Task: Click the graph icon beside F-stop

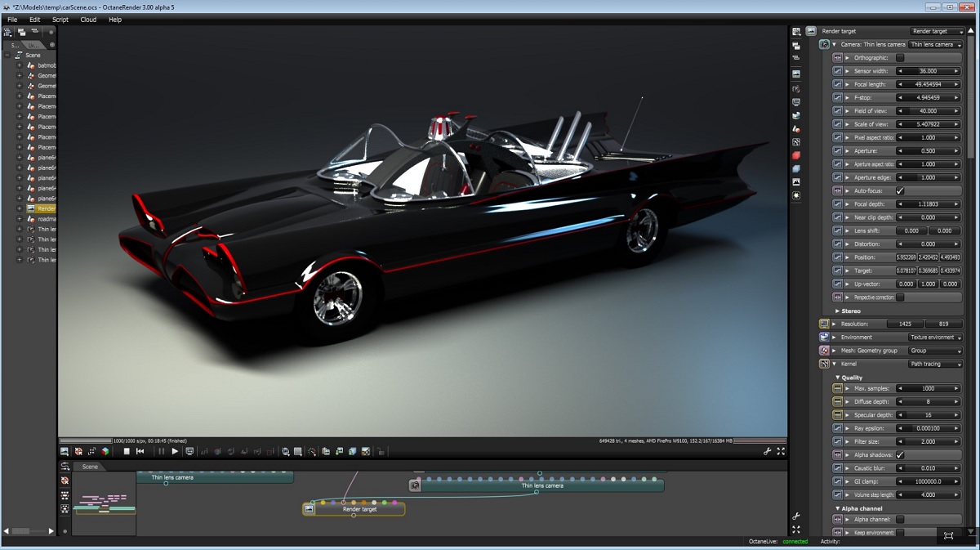Action: coord(837,97)
